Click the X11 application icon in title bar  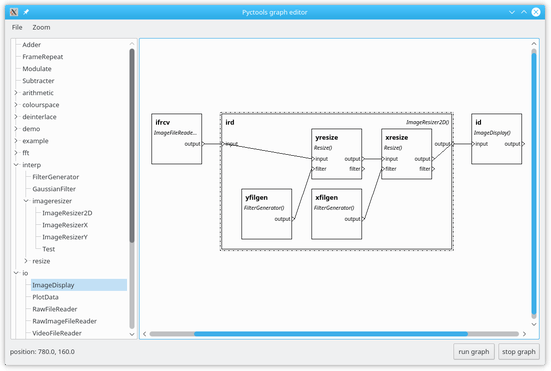(x=14, y=12)
